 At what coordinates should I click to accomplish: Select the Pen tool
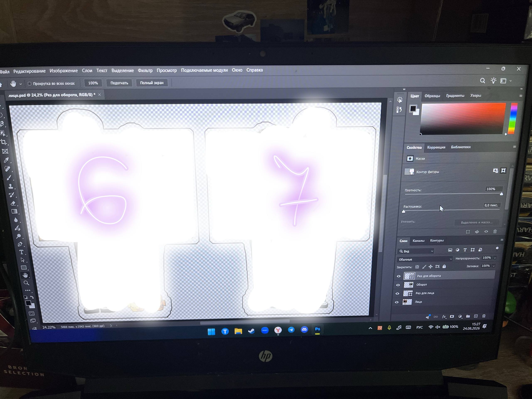pyautogui.click(x=20, y=244)
